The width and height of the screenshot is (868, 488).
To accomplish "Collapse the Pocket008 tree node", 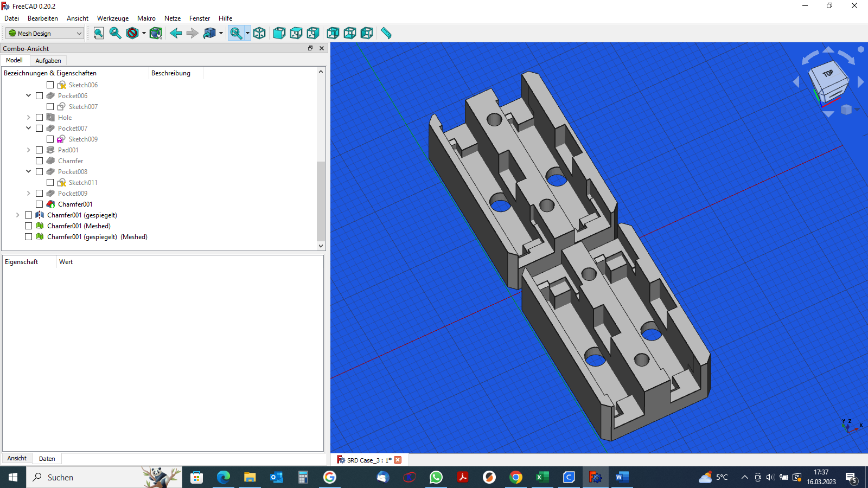I will click(x=29, y=171).
